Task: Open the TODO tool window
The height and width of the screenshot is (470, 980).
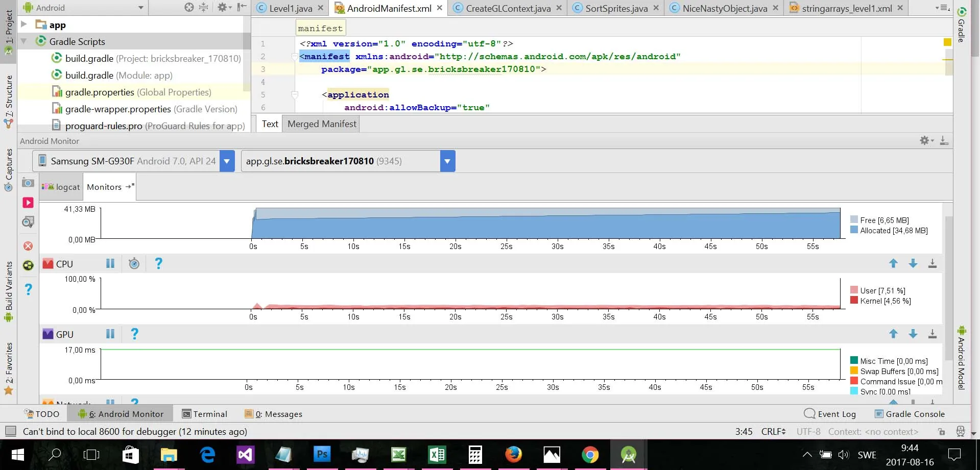Action: (42, 414)
